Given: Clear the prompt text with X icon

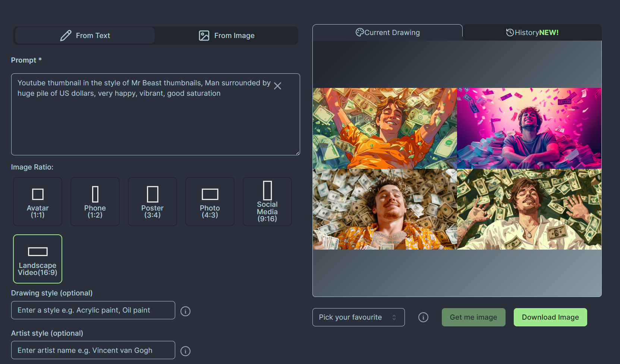Looking at the screenshot, I should (277, 86).
